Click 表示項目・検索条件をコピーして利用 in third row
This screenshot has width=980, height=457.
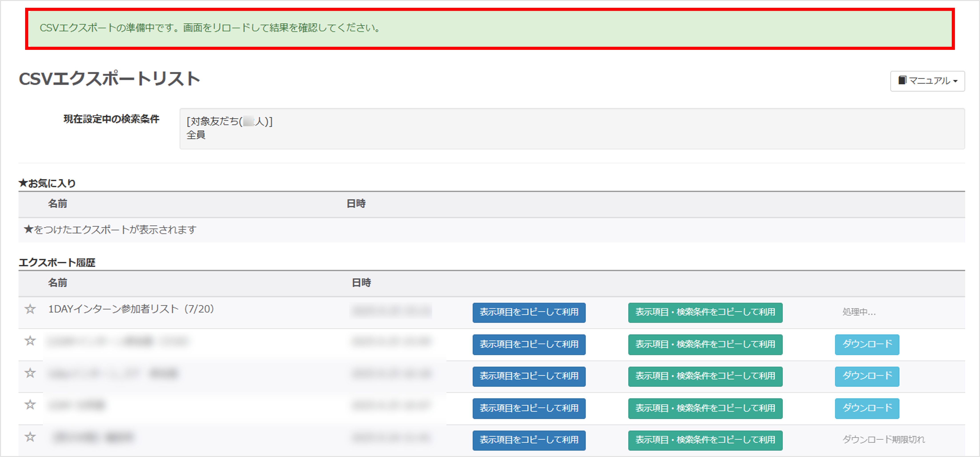point(705,376)
